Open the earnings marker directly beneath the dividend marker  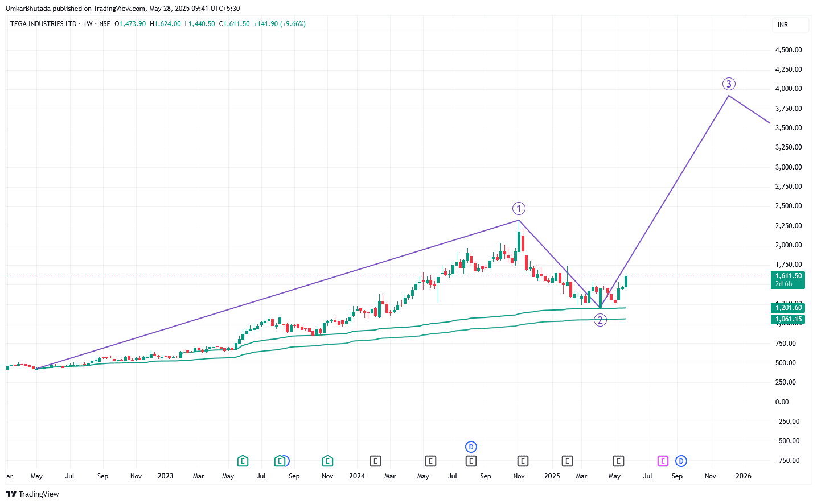tap(471, 461)
